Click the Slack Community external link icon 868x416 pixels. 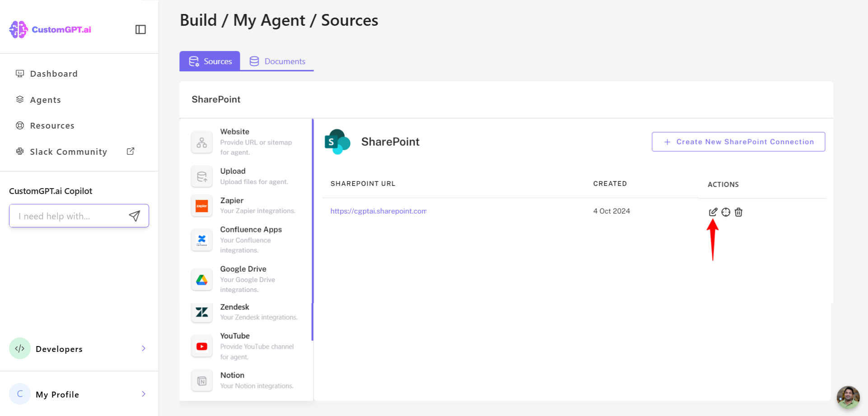pos(131,152)
